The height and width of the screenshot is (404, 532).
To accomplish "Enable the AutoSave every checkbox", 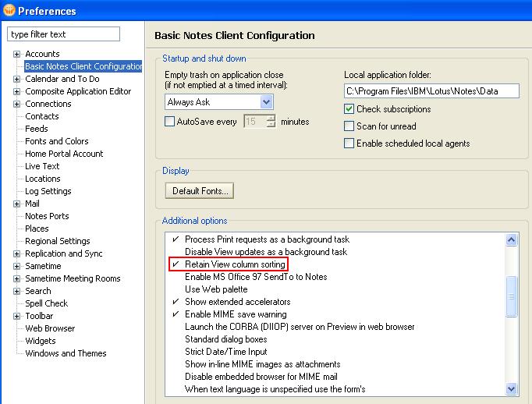I will [x=169, y=122].
